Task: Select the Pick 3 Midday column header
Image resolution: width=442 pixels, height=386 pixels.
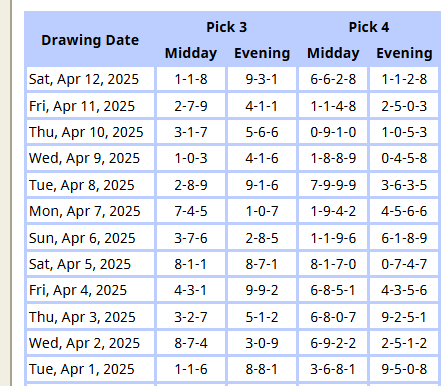Action: pyautogui.click(x=191, y=53)
